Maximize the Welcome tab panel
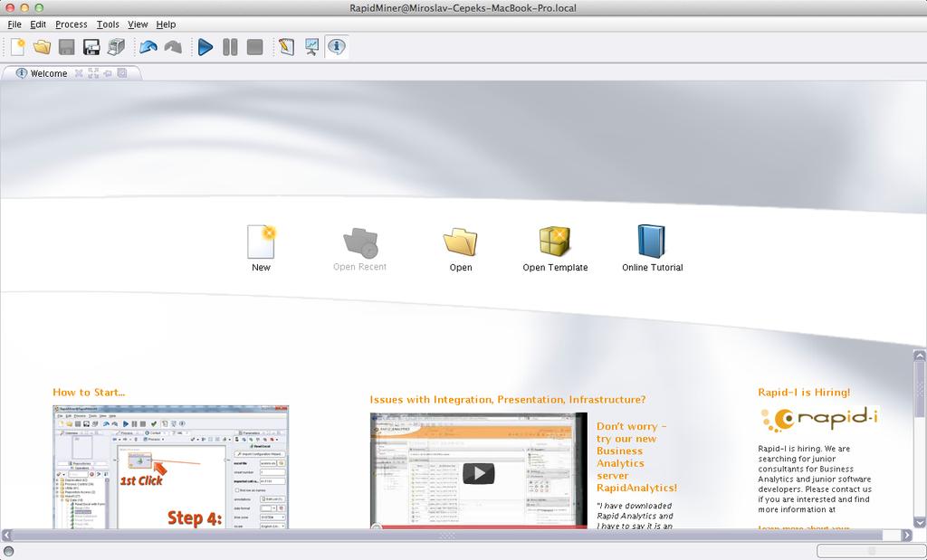Screen dimensions: 927x560 pyautogui.click(x=93, y=73)
